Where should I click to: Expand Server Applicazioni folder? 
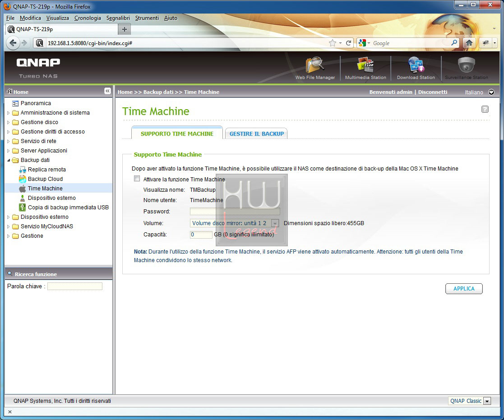(9, 151)
